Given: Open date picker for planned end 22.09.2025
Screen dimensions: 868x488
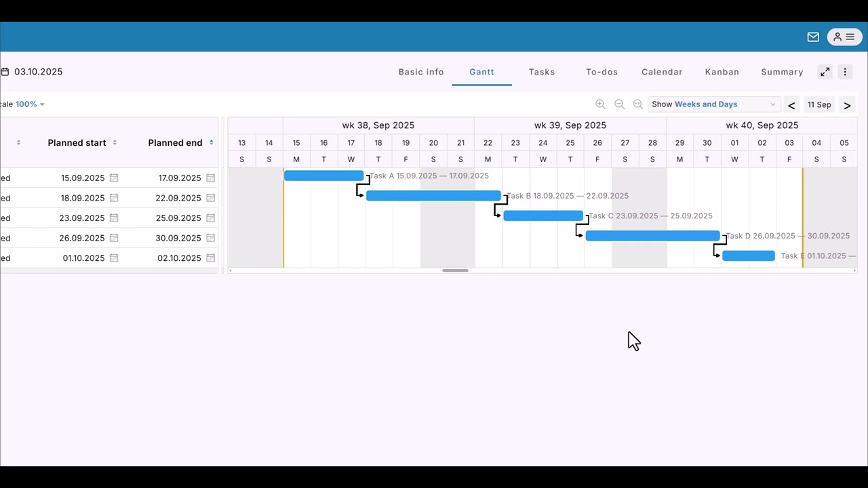Looking at the screenshot, I should [x=211, y=198].
